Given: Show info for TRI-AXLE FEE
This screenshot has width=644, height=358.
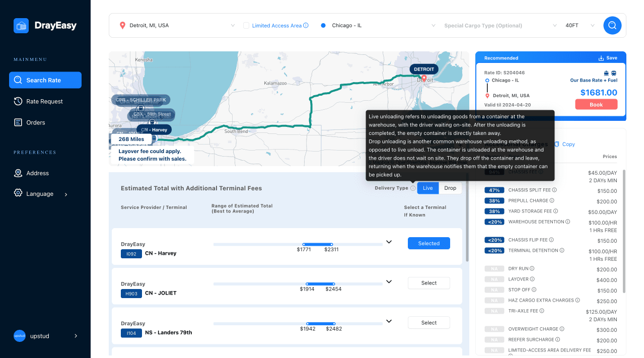Looking at the screenshot, I should 542,311.
